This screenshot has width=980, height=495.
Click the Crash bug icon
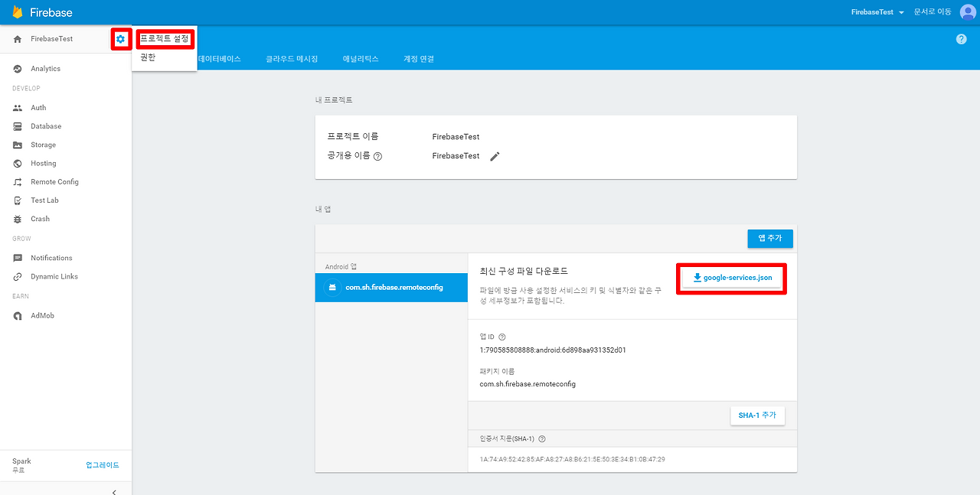[18, 219]
